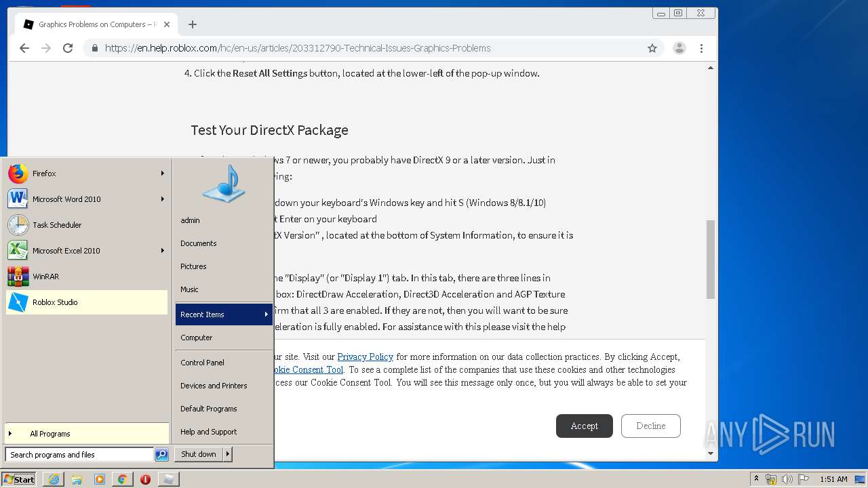The height and width of the screenshot is (488, 868).
Task: Expand Microsoft Word jump list arrow
Action: click(x=162, y=199)
